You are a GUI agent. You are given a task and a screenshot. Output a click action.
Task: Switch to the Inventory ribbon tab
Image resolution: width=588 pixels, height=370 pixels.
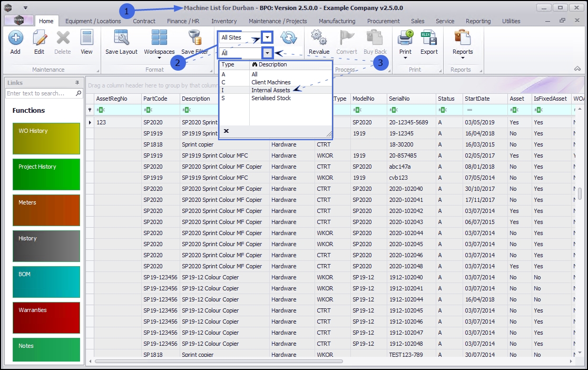(224, 21)
